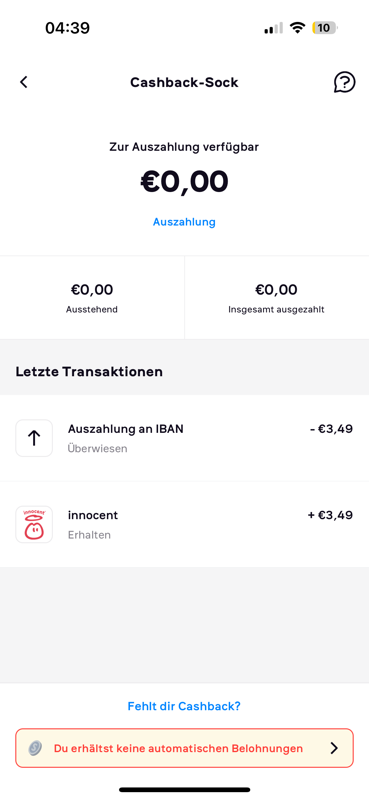Tap the - €3,49 payout amount
369x800 pixels.
tap(331, 429)
